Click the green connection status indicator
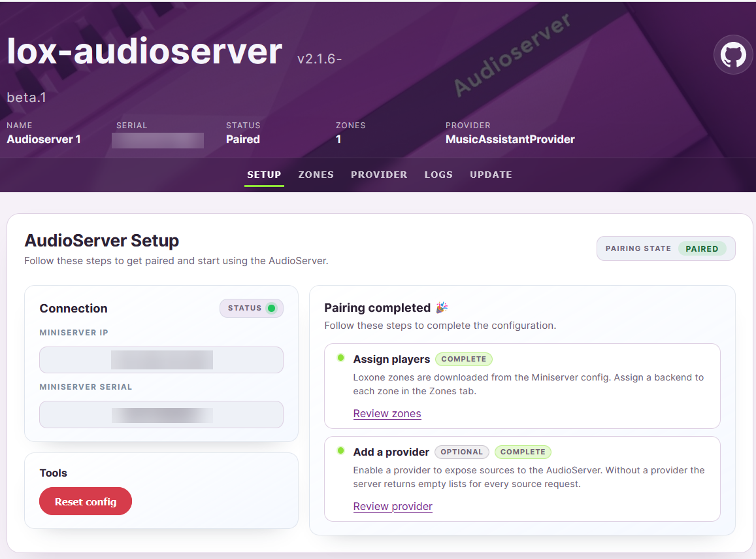 point(272,308)
